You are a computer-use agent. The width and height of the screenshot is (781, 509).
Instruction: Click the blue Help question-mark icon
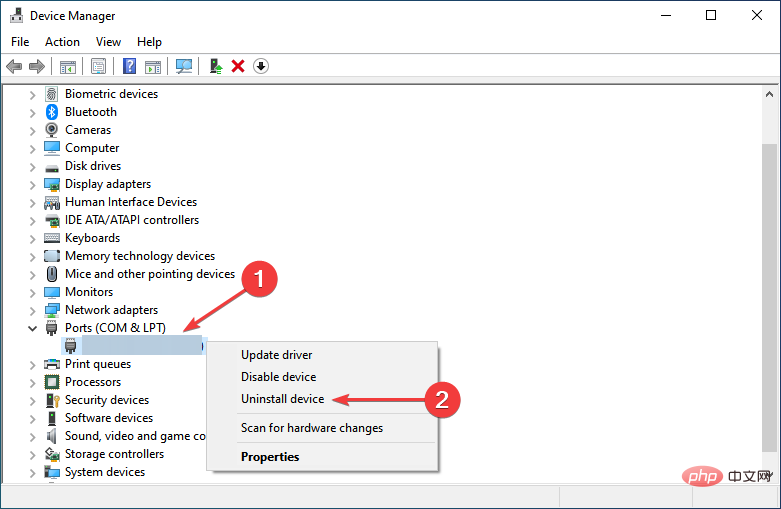[129, 66]
